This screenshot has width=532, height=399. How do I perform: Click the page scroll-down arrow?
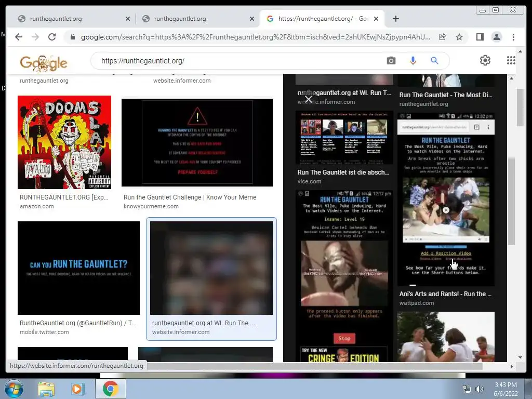520,357
